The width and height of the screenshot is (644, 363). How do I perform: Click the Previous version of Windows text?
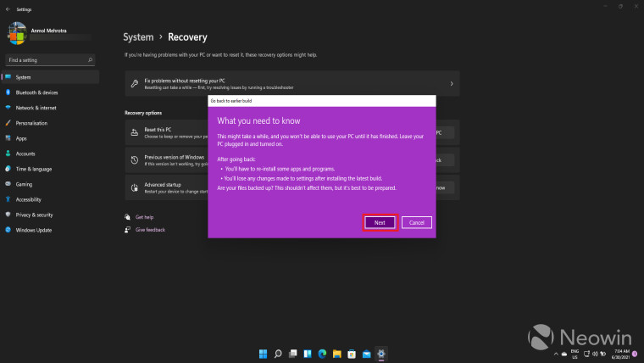pyautogui.click(x=175, y=157)
